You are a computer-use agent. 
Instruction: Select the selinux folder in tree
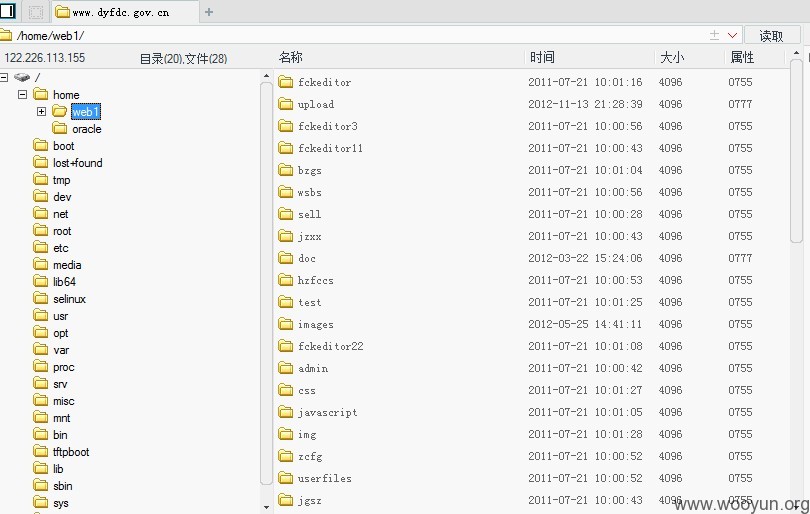click(69, 299)
